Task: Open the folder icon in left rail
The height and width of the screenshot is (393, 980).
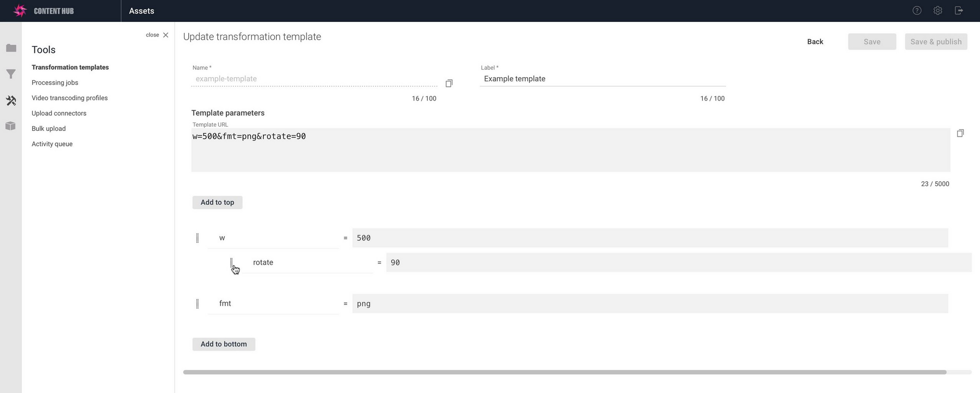Action: pos(11,48)
